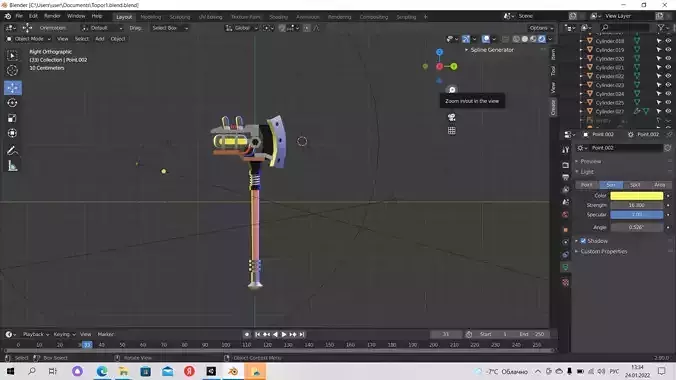This screenshot has width=676, height=380.
Task: Open the Object properties orange square tab
Action: click(566, 230)
